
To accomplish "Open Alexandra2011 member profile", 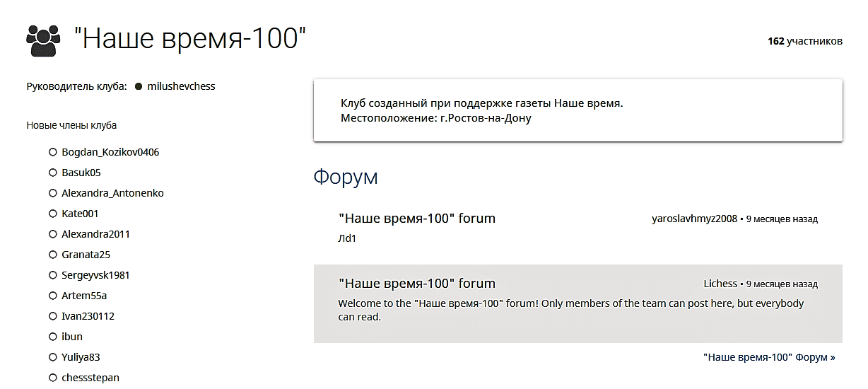I will pos(95,234).
